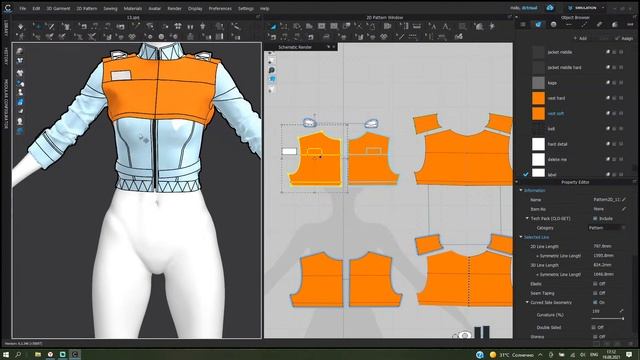Open the SIMULATION mode dropdown

(x=586, y=8)
